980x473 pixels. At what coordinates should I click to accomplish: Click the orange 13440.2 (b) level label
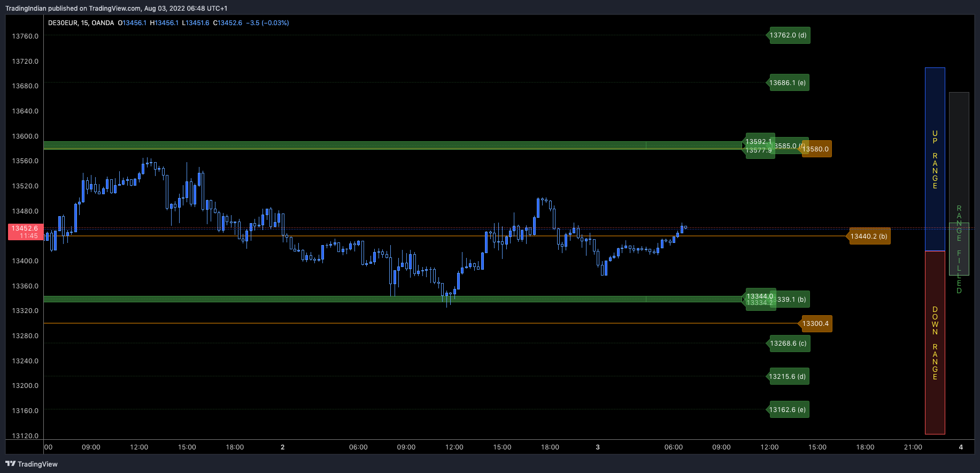[x=869, y=236]
